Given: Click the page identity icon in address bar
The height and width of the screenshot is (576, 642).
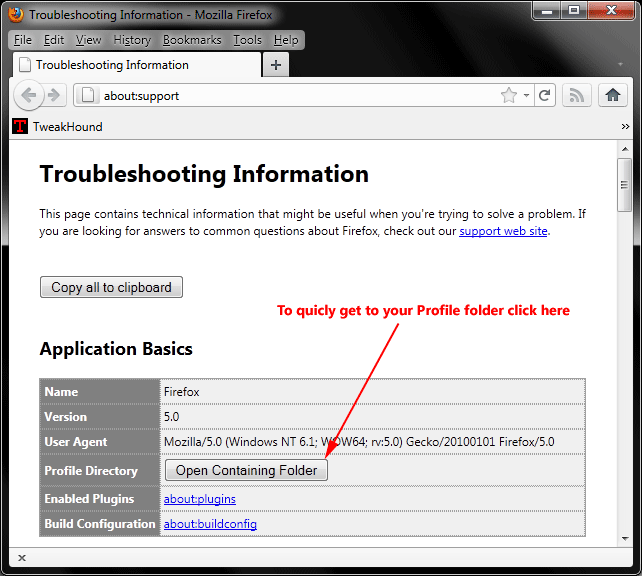Looking at the screenshot, I should (x=88, y=95).
